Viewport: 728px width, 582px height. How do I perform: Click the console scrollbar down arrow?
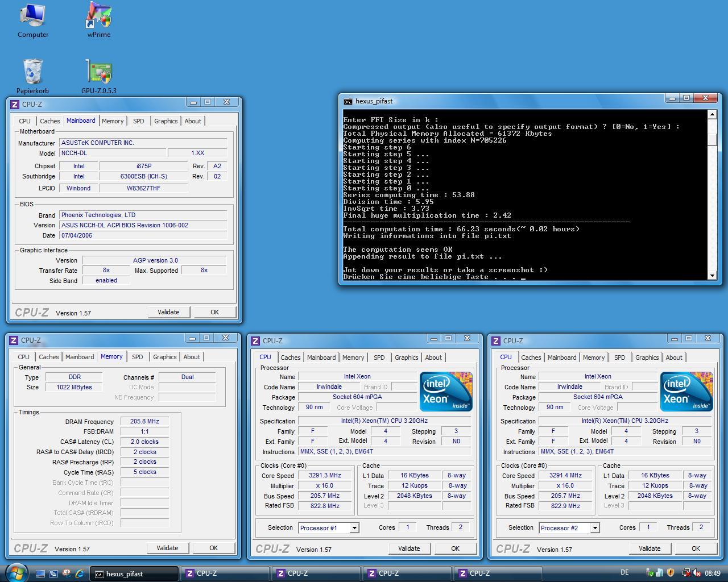[712, 276]
